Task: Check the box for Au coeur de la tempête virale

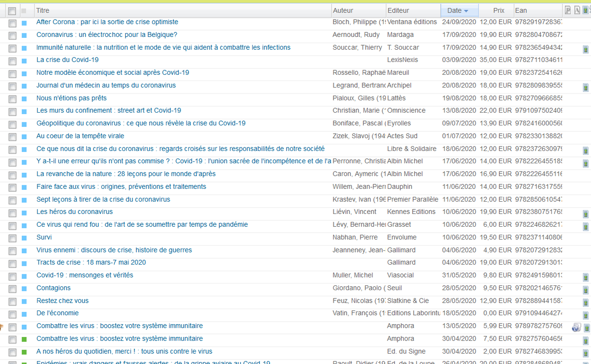Action: (12, 137)
